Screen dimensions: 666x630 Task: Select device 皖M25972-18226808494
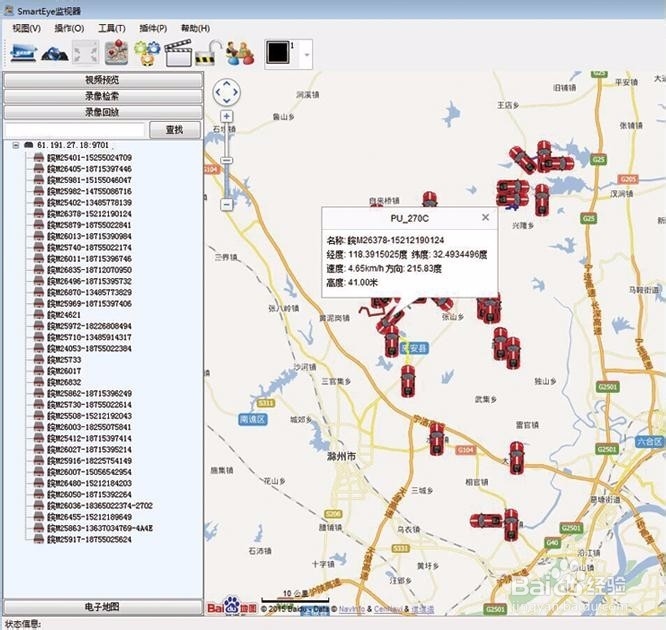pyautogui.click(x=89, y=326)
